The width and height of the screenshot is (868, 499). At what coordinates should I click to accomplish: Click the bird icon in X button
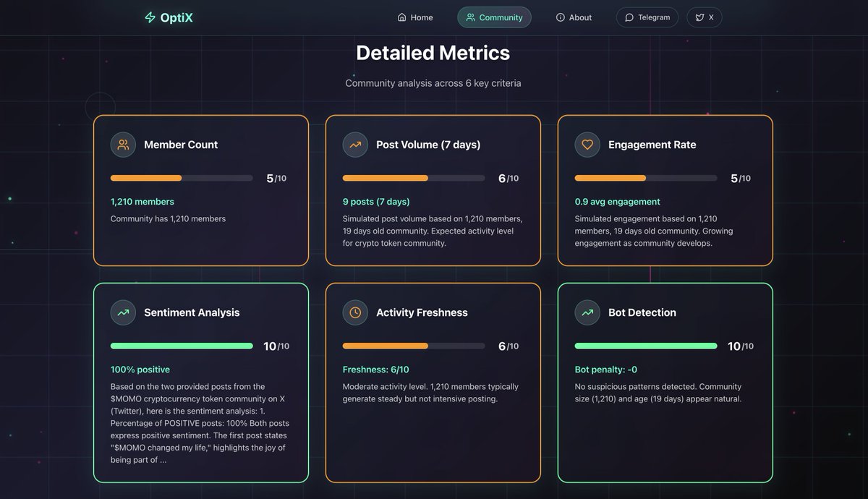coord(699,17)
